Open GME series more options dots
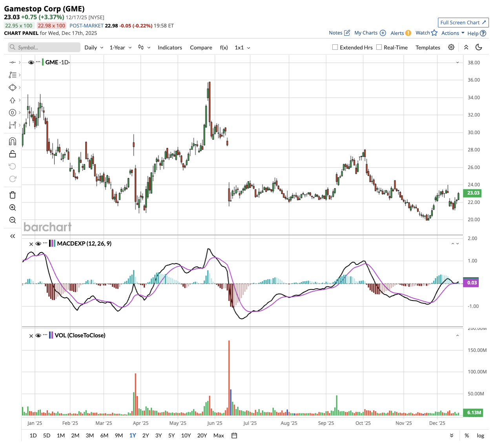The height and width of the screenshot is (448, 496). point(38,62)
